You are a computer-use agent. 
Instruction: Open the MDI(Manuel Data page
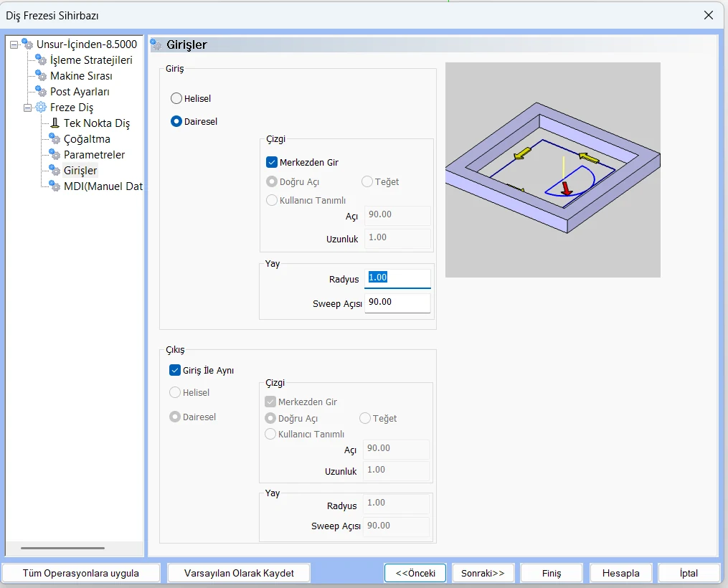click(103, 186)
